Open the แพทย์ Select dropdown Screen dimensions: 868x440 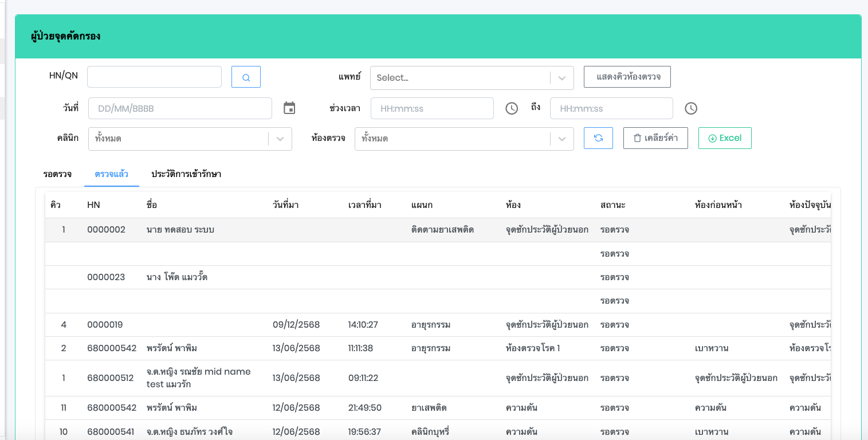tap(472, 78)
